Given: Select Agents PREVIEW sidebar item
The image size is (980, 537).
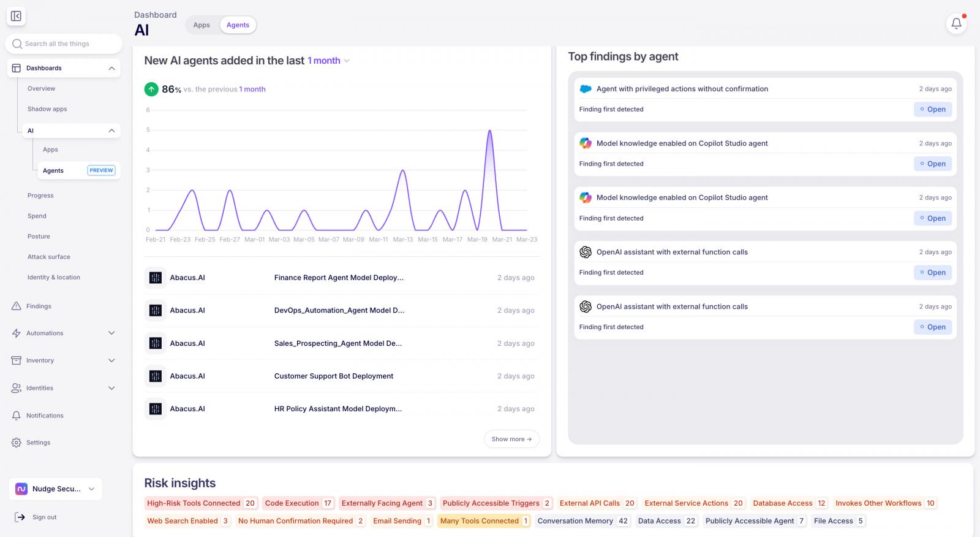Looking at the screenshot, I should (79, 170).
